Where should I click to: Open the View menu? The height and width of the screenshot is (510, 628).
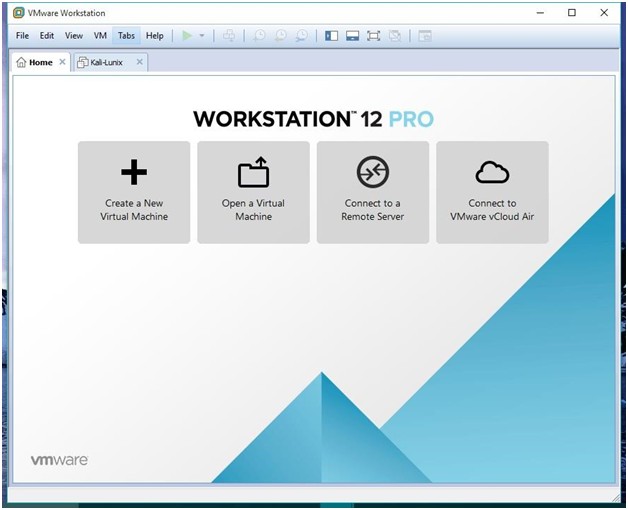[74, 36]
